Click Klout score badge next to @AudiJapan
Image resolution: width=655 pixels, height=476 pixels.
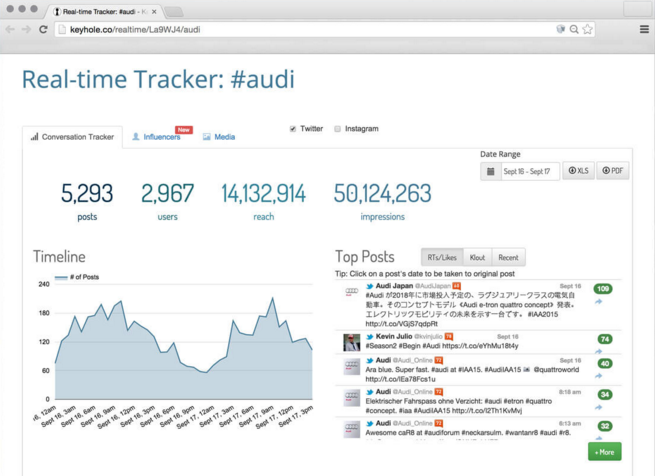pyautogui.click(x=457, y=286)
